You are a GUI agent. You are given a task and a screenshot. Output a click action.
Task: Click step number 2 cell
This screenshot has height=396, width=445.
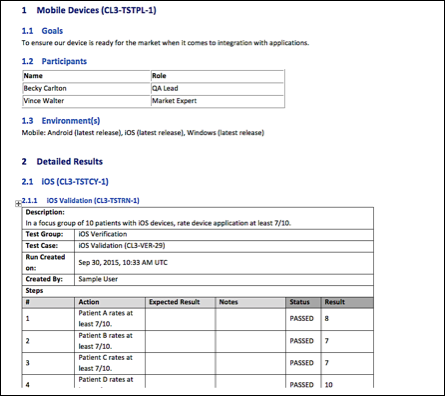pyautogui.click(x=48, y=341)
